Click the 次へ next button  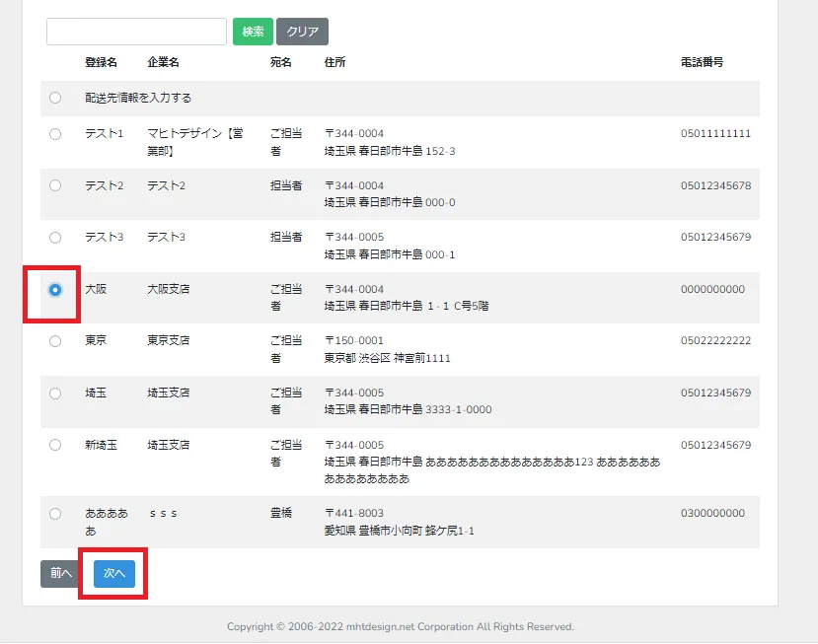click(x=112, y=573)
